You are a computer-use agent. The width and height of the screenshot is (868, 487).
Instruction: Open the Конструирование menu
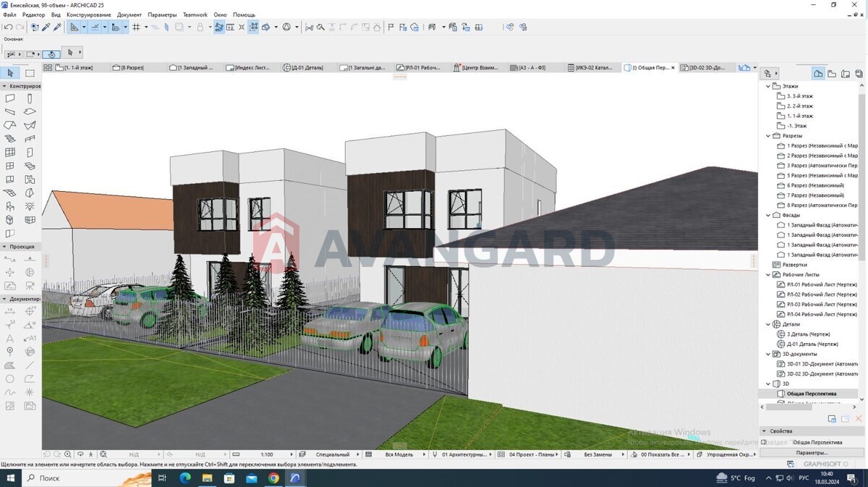88,14
